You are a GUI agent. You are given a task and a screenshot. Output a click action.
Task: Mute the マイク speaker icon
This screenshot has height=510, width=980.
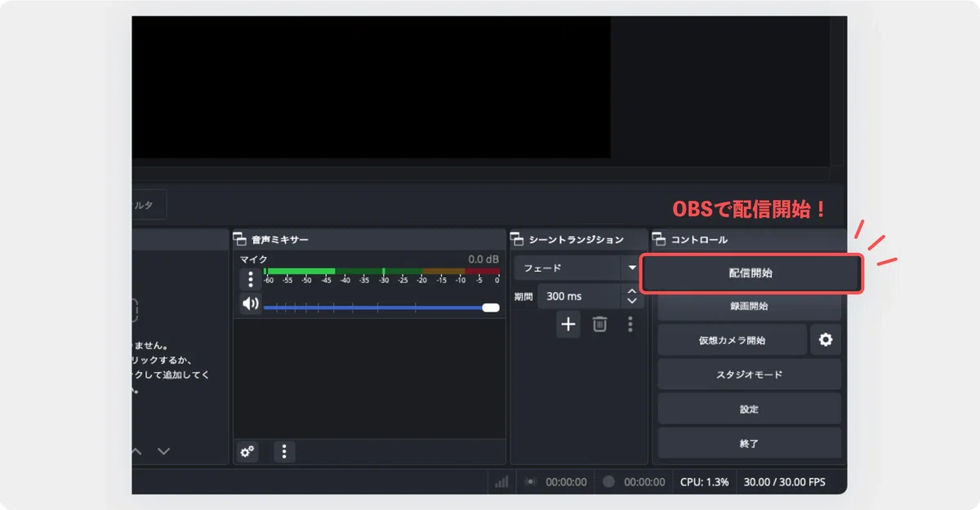click(x=250, y=304)
